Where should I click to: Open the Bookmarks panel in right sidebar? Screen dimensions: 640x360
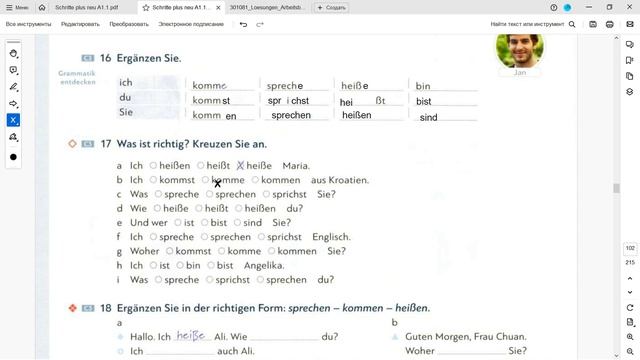click(629, 60)
